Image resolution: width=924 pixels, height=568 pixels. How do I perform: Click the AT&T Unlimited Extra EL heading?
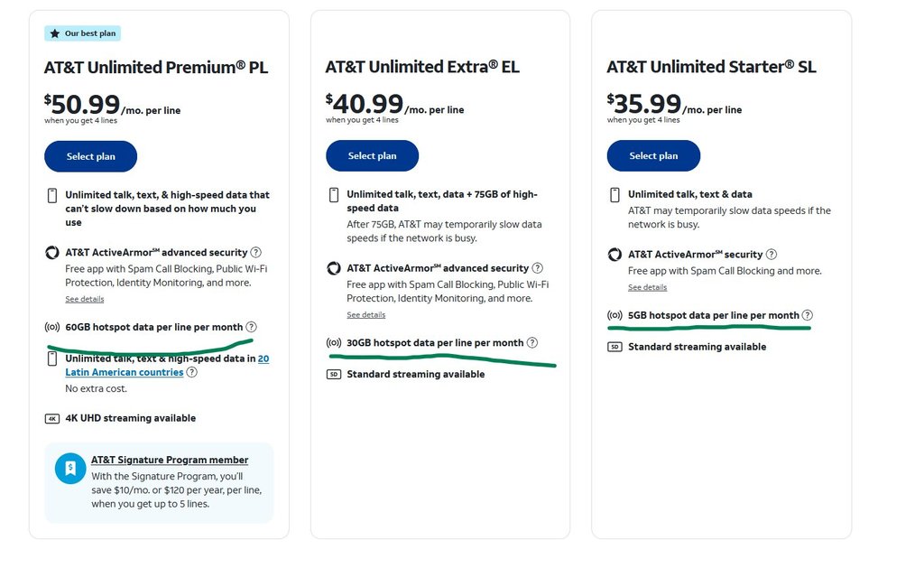(422, 67)
